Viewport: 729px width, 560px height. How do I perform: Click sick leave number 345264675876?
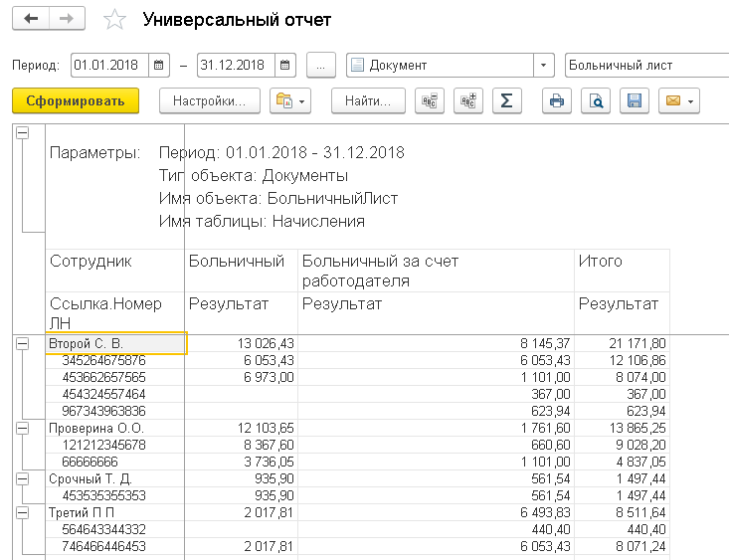pos(103,360)
